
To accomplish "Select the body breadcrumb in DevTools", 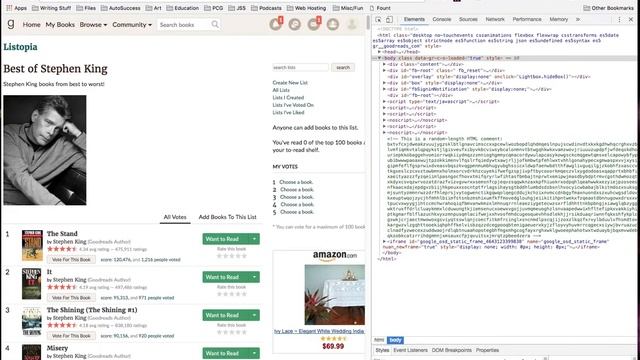I will click(395, 340).
